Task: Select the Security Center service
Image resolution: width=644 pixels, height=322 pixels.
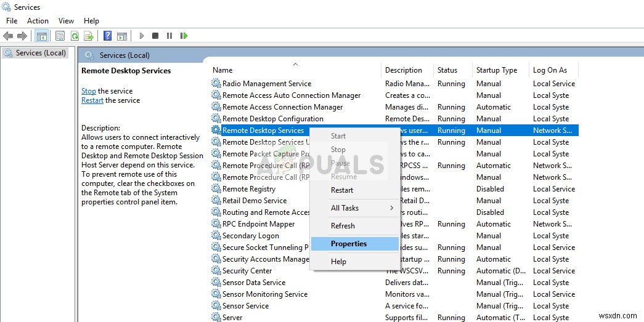Action: (x=394, y=271)
